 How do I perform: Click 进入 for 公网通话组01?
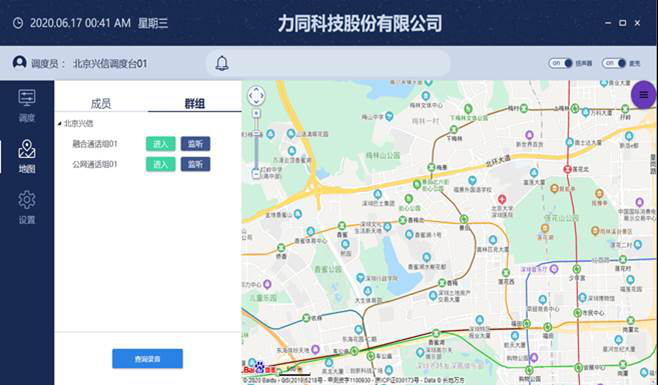click(161, 164)
